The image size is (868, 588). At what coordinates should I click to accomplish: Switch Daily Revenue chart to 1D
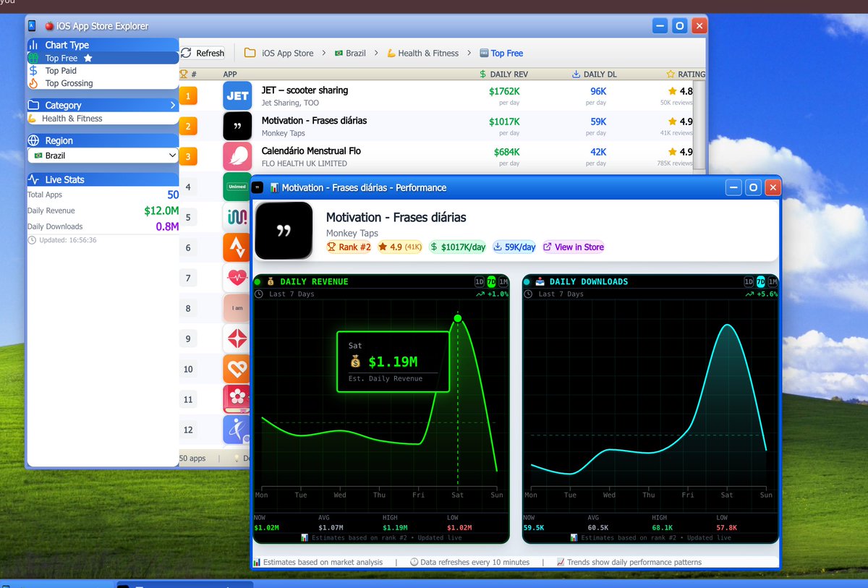[480, 282]
